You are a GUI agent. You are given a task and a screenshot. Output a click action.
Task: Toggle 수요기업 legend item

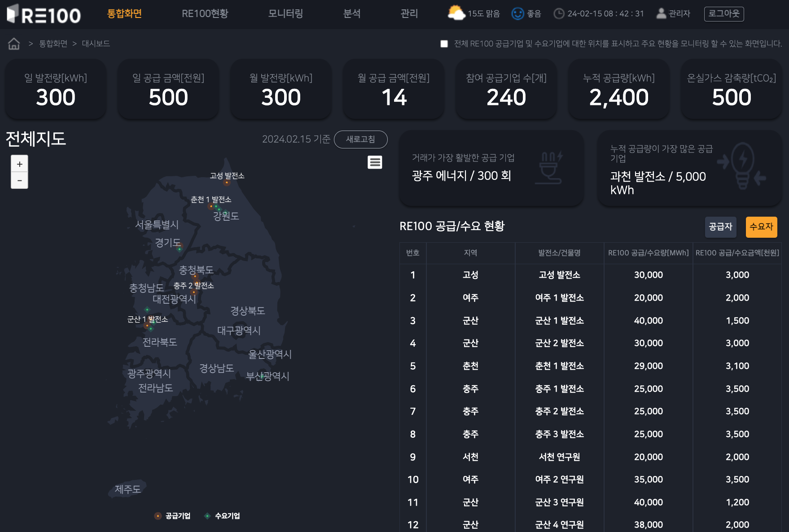[222, 516]
